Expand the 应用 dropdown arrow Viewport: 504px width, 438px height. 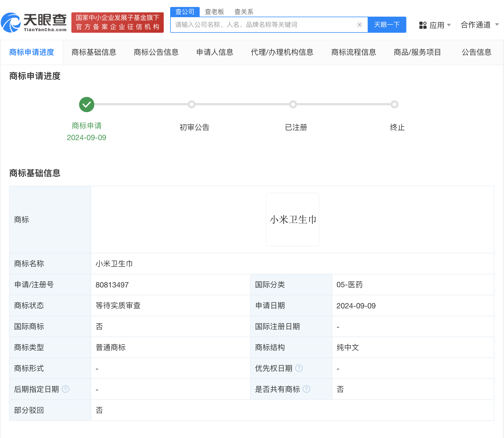449,25
